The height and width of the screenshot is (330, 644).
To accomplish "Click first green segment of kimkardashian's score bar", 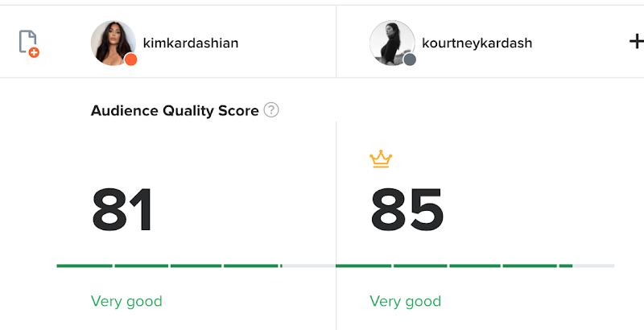I will [85, 266].
